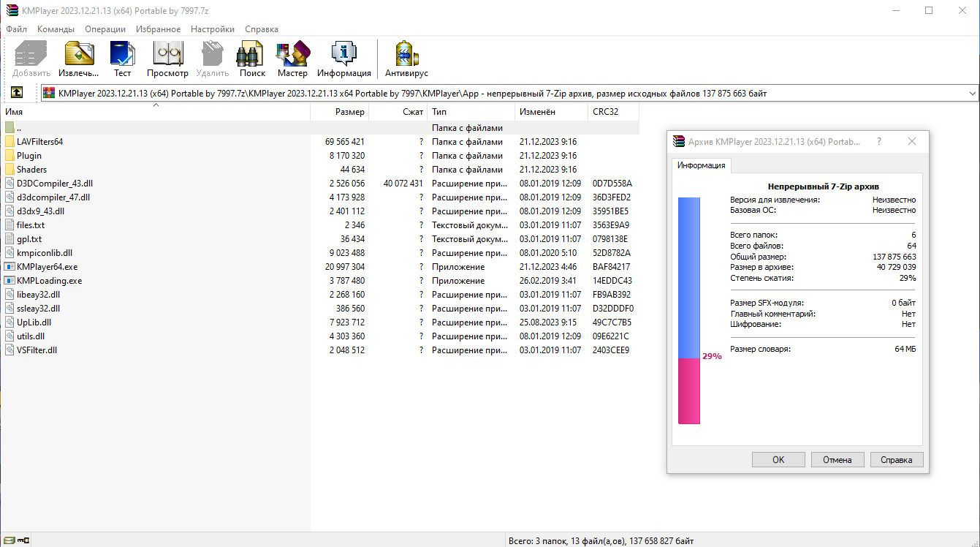Open the Избранное menu
Image resolution: width=980 pixels, height=547 pixels.
coord(158,29)
